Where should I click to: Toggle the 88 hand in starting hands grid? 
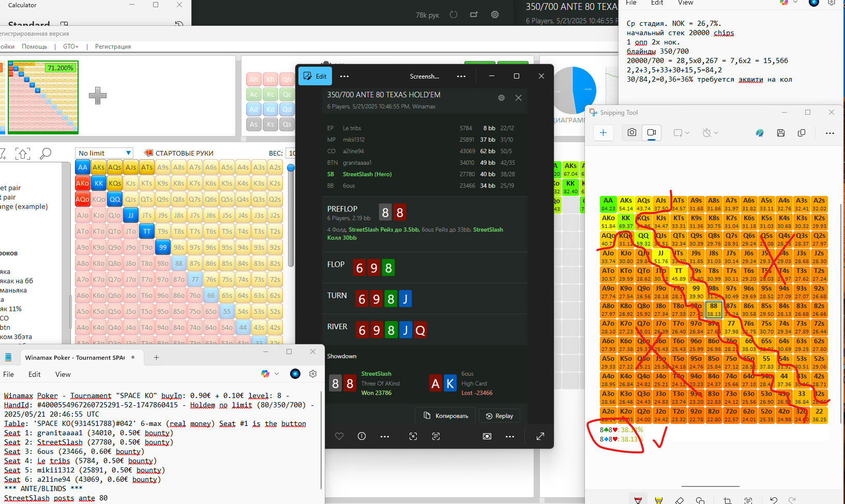click(179, 263)
